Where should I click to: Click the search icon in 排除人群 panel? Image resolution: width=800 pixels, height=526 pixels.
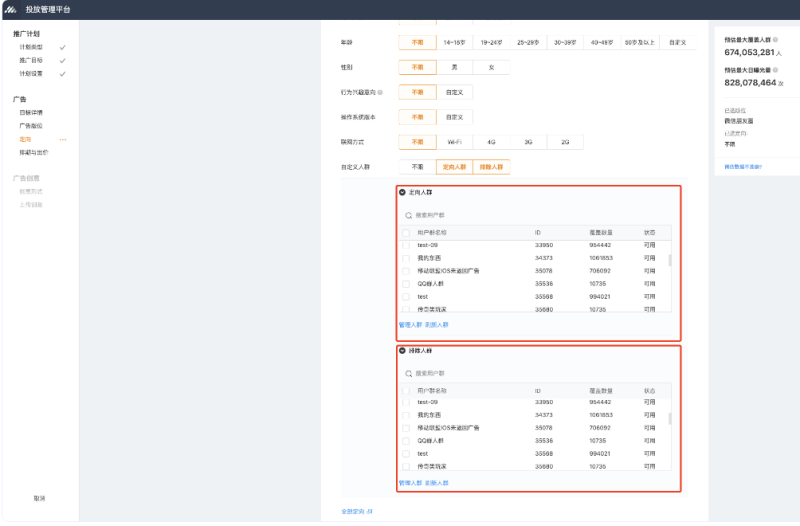[x=409, y=373]
